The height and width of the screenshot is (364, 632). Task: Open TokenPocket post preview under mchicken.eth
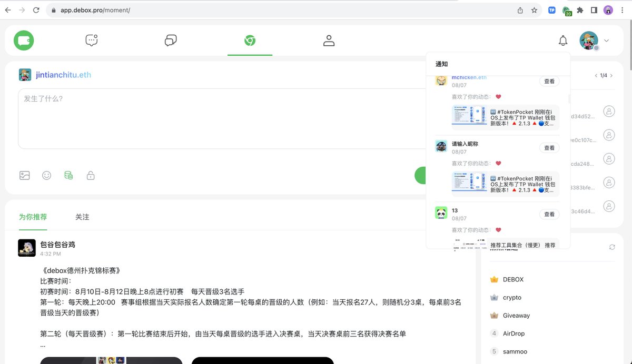click(x=506, y=117)
